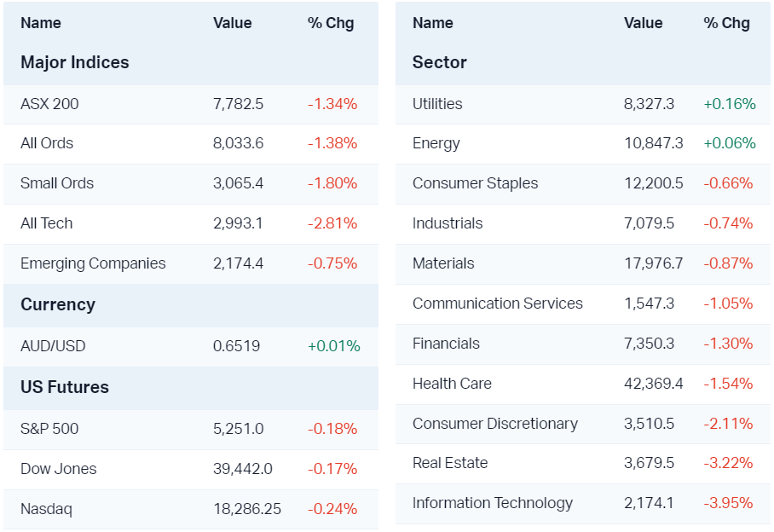The width and height of the screenshot is (774, 532).
Task: Click the Health Care sector
Action: tap(452, 384)
